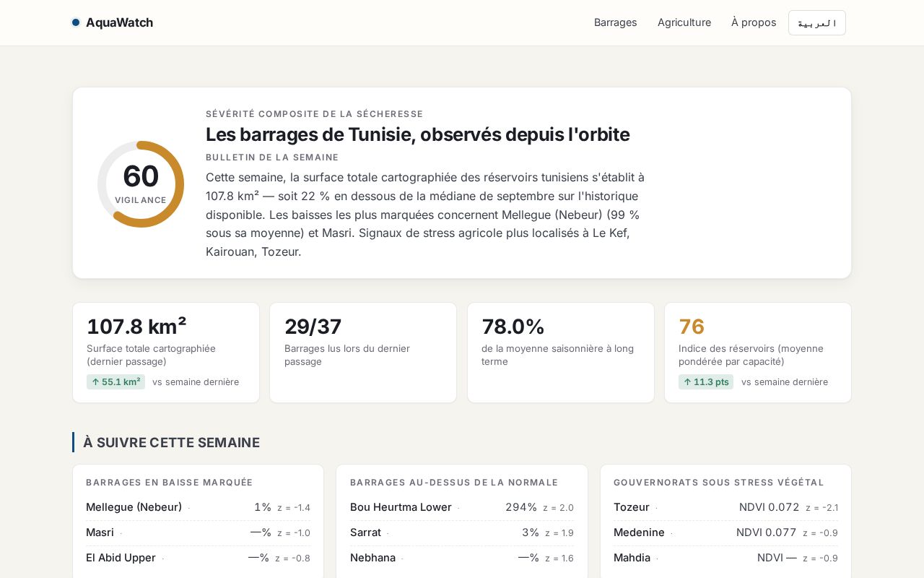Open the Mellegue (Nebeur) dam entry
Viewport: 924px width, 578px height.
[198, 507]
